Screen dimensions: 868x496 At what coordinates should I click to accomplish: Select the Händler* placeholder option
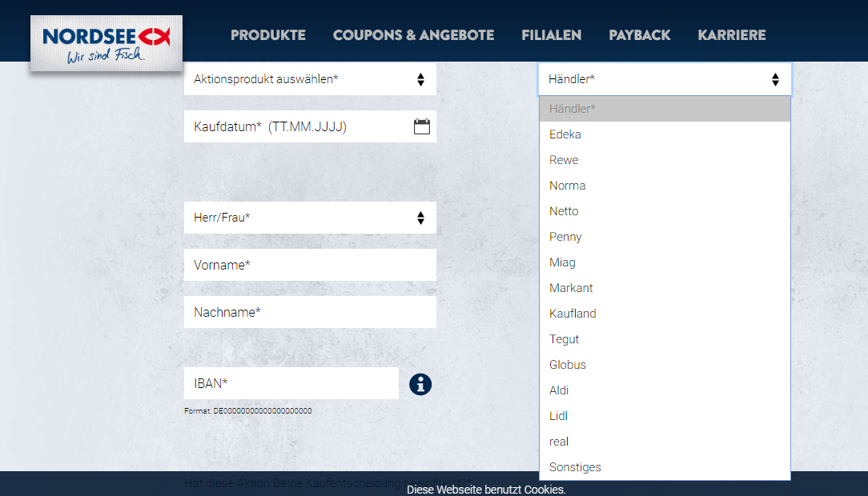point(665,109)
